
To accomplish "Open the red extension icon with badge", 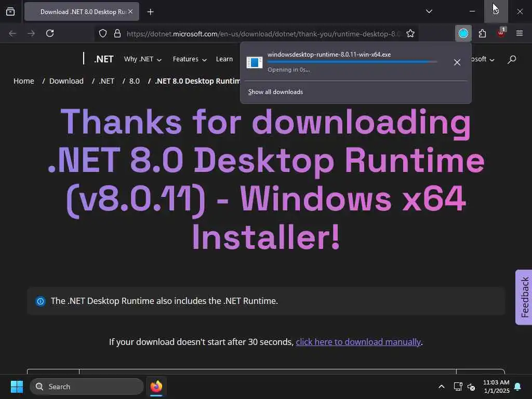I will 501,33.
